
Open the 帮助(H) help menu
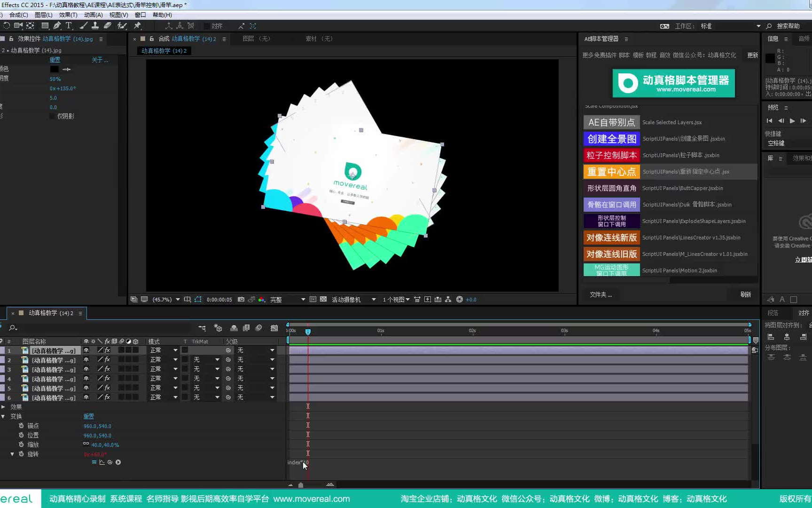[x=162, y=15]
